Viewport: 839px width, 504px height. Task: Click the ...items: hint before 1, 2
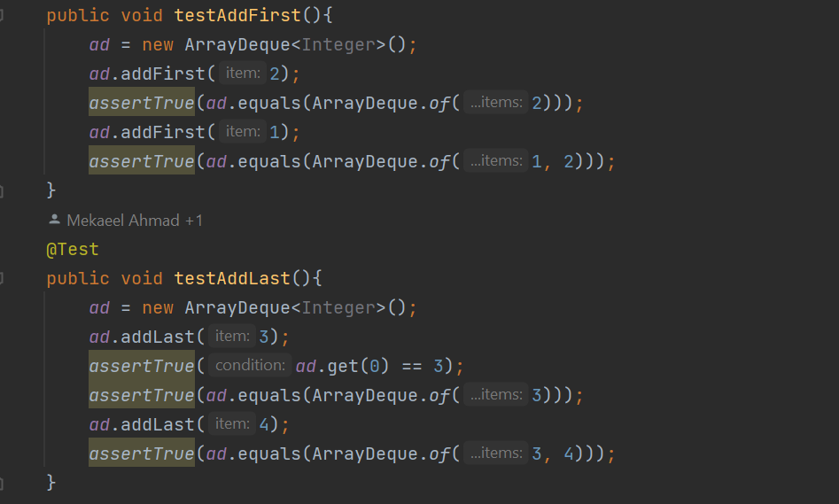pyautogui.click(x=495, y=161)
